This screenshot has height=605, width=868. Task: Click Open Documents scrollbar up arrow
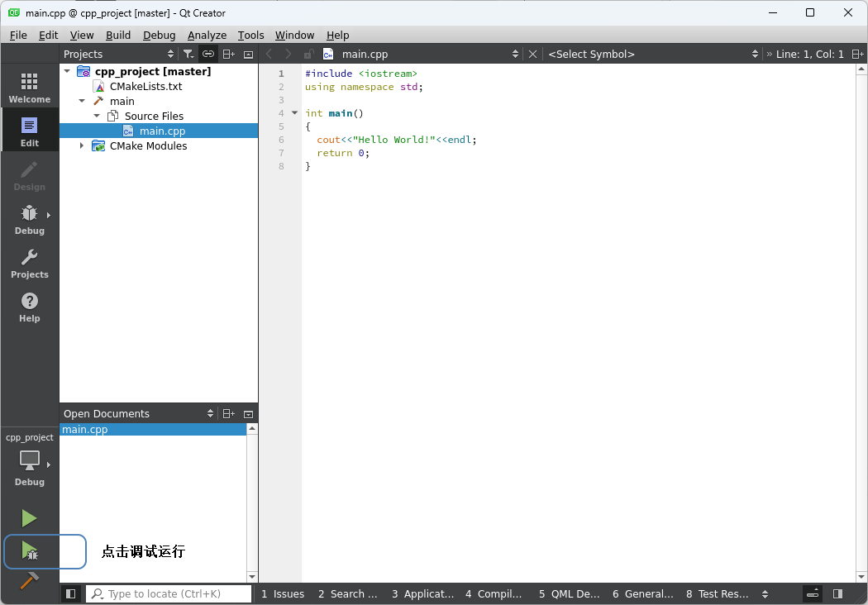(252, 428)
